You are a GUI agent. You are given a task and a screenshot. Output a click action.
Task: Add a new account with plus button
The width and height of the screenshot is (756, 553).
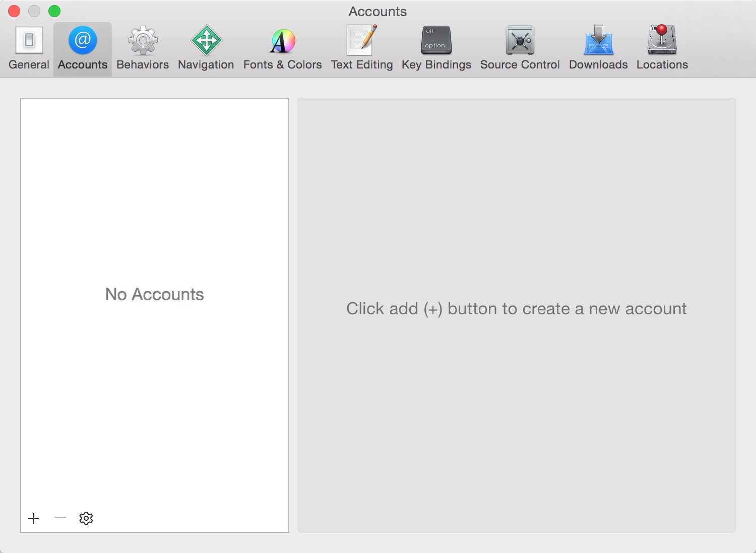point(34,518)
